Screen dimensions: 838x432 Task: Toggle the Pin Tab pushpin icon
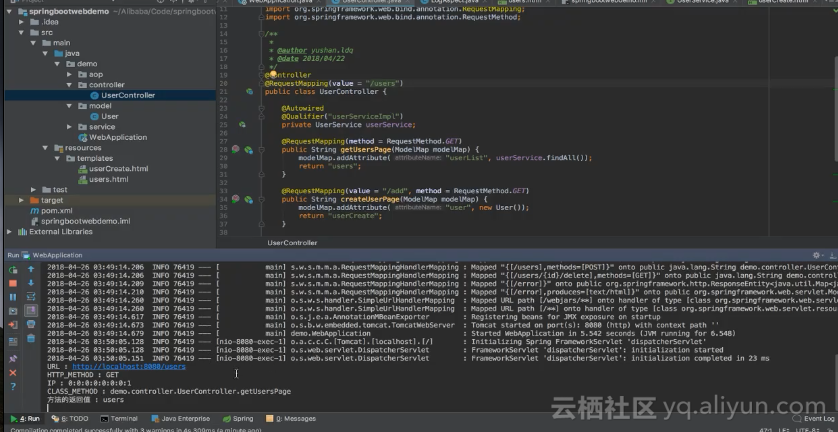coord(13,358)
